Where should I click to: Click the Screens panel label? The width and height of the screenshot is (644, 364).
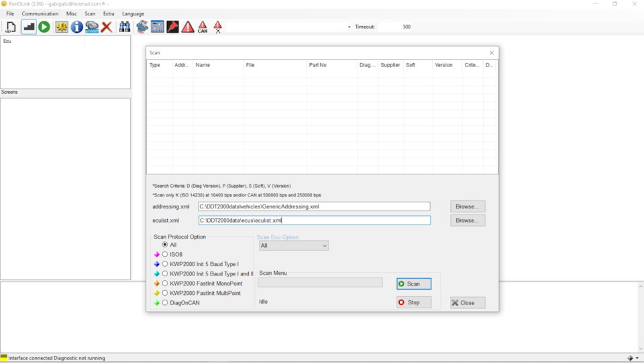9,93
